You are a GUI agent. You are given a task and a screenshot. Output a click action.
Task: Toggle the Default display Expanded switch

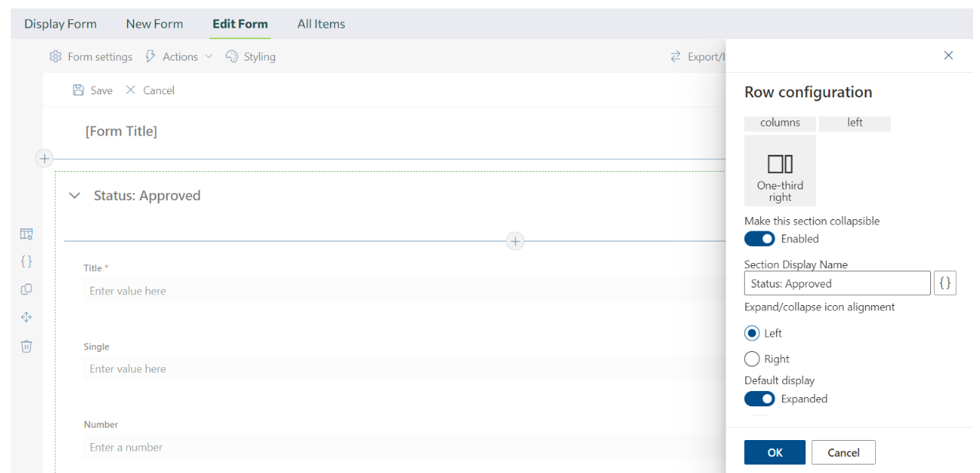point(759,399)
